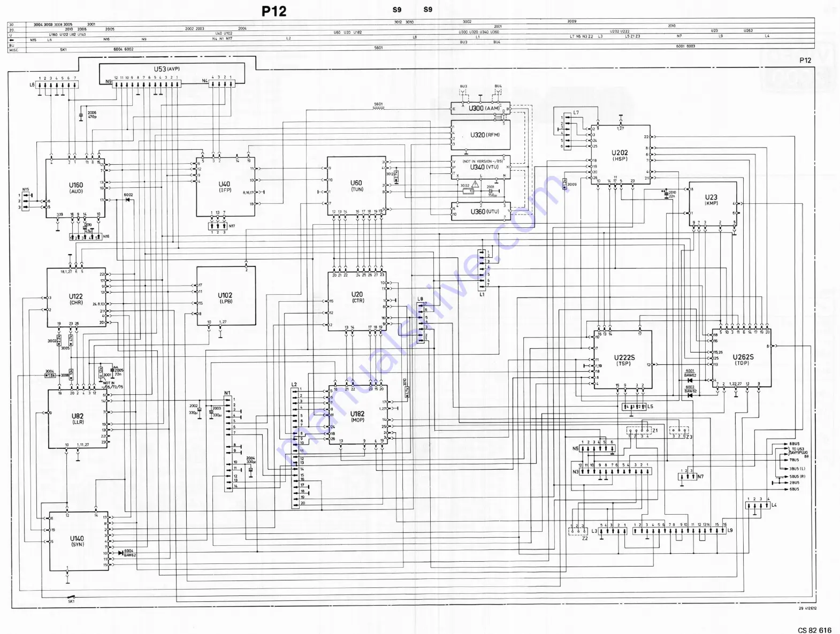This screenshot has height=634, width=840.
Task: Click the BU3 socket label above U300
Action: click(463, 86)
